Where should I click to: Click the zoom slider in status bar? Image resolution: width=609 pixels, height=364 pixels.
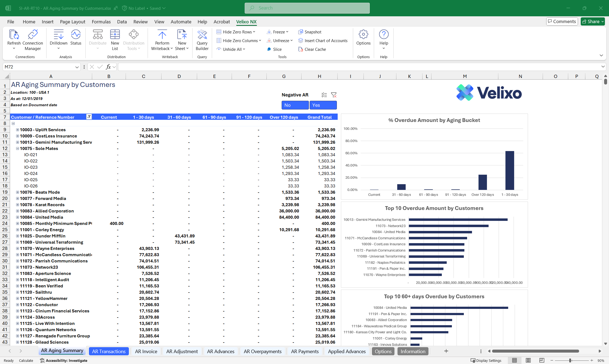[x=570, y=360]
